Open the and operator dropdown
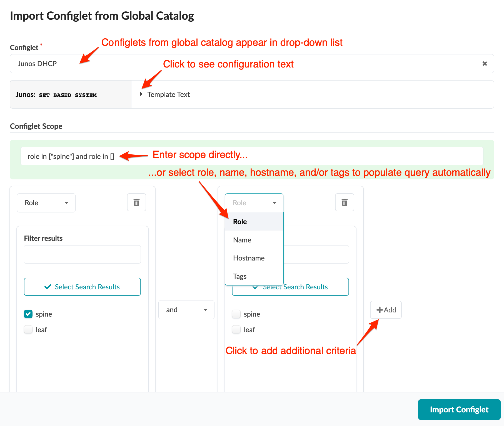The height and width of the screenshot is (426, 504). pyautogui.click(x=186, y=310)
